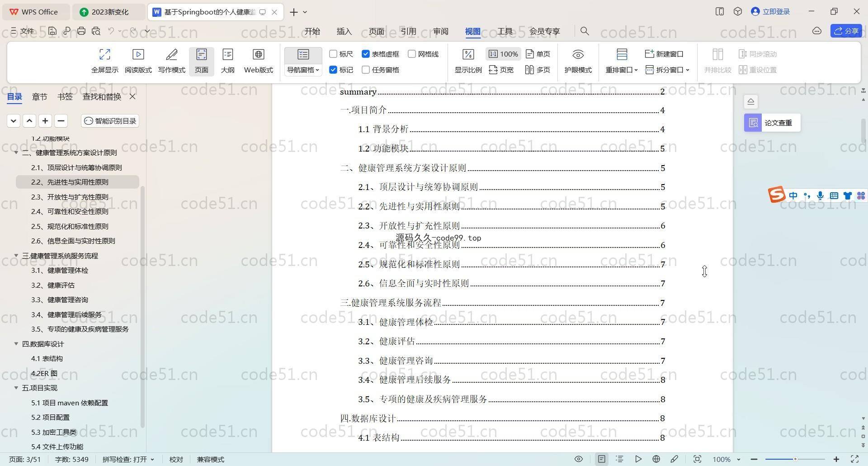Image resolution: width=868 pixels, height=466 pixels.
Task: Toggle eye protection in status bar
Action: 578,459
